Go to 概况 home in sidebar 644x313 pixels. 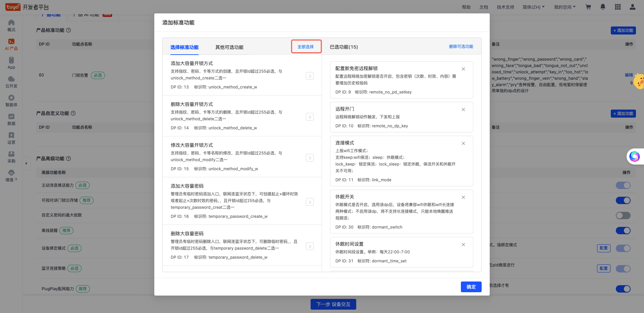click(11, 25)
